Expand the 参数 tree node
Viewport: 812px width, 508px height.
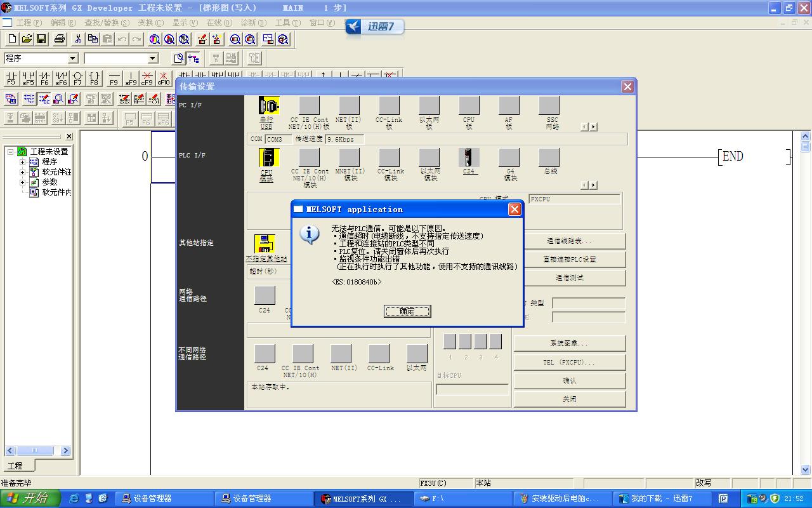[x=23, y=182]
